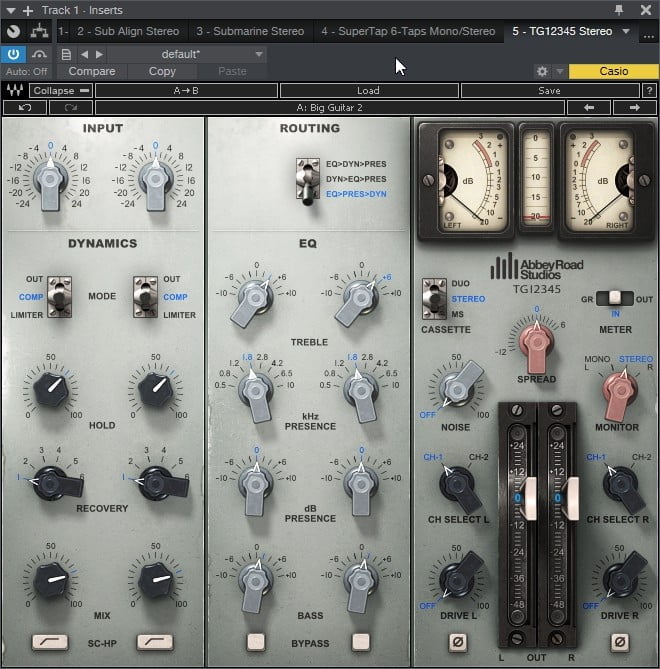Click the left OUT fader handle

(x=528, y=498)
